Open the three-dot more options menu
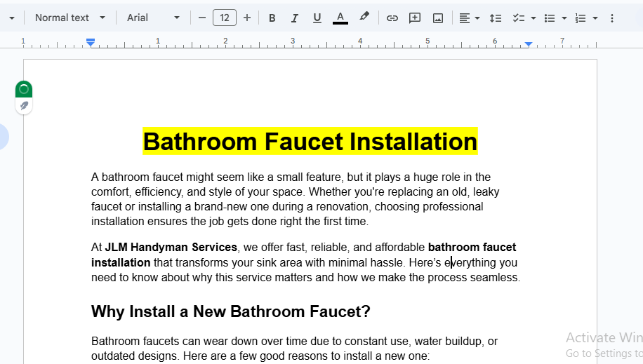The image size is (643, 364). 612,18
